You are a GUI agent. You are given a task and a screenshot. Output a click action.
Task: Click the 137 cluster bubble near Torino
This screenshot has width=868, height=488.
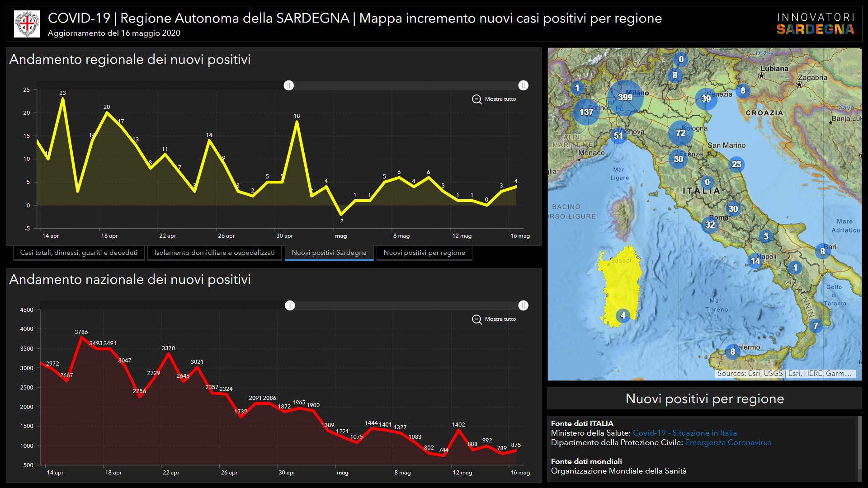click(x=586, y=112)
